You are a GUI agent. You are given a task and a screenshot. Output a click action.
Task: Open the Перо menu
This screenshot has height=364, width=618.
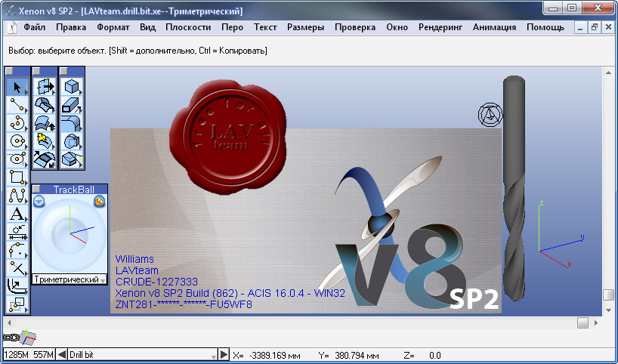pos(232,28)
